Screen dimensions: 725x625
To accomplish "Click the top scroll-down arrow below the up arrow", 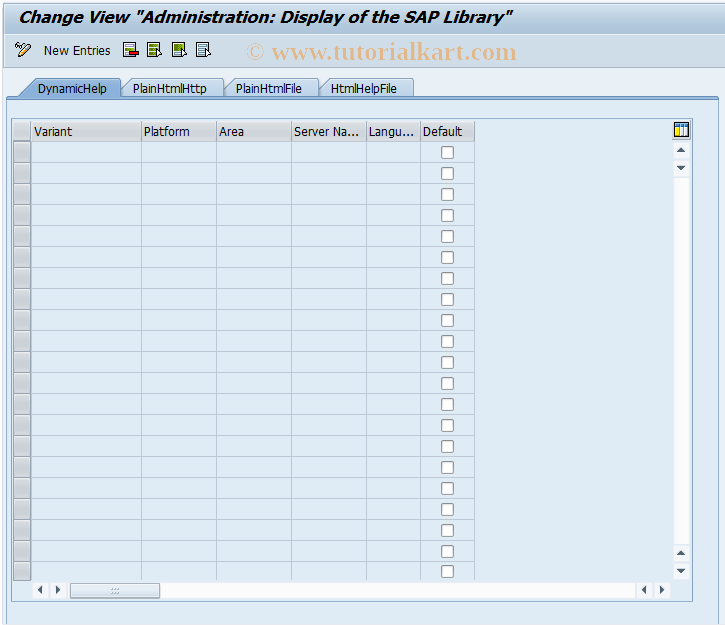I will click(x=681, y=168).
